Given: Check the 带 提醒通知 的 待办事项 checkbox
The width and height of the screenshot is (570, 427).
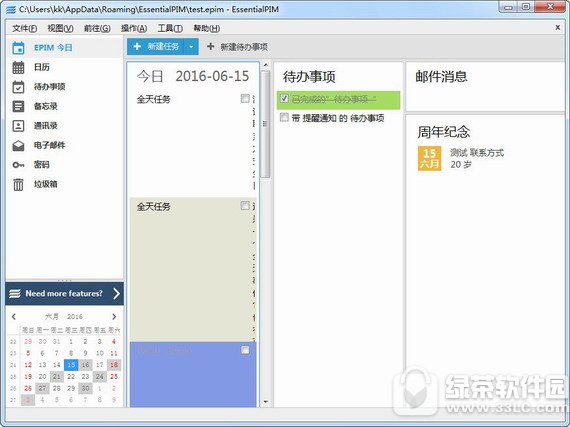Looking at the screenshot, I should (x=284, y=117).
